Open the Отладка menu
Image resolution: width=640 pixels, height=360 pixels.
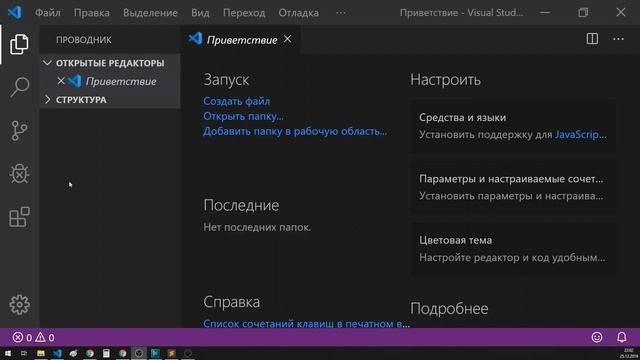point(298,13)
